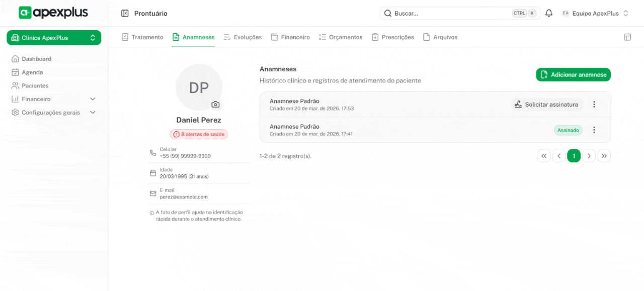Open Agenda from the sidebar
The image size is (644, 291).
click(x=32, y=72)
